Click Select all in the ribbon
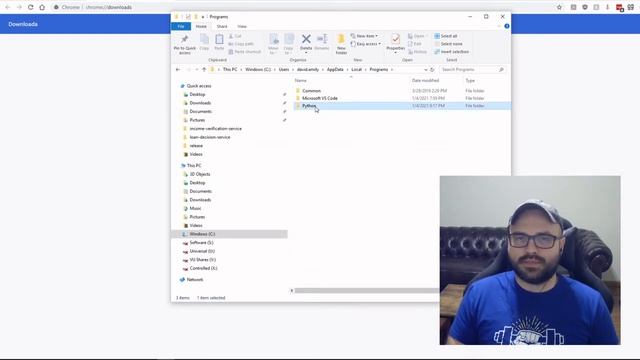The width and height of the screenshot is (640, 360). (x=446, y=36)
